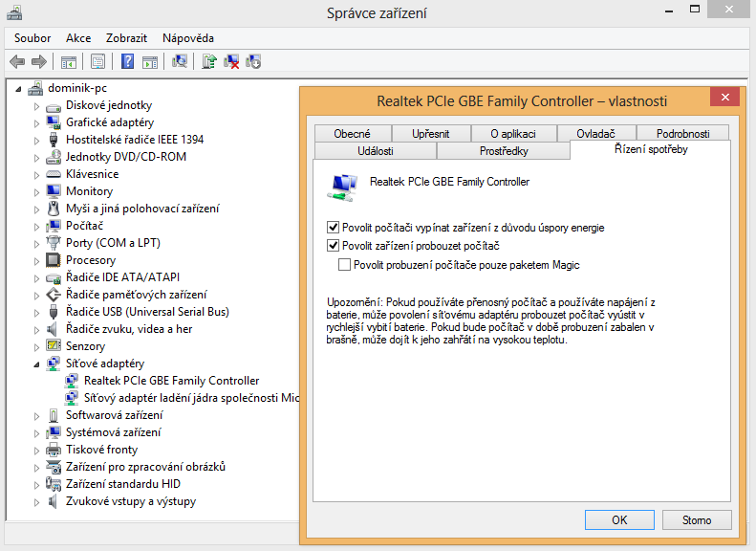Click the OK button
This screenshot has width=756, height=551.
pos(619,520)
